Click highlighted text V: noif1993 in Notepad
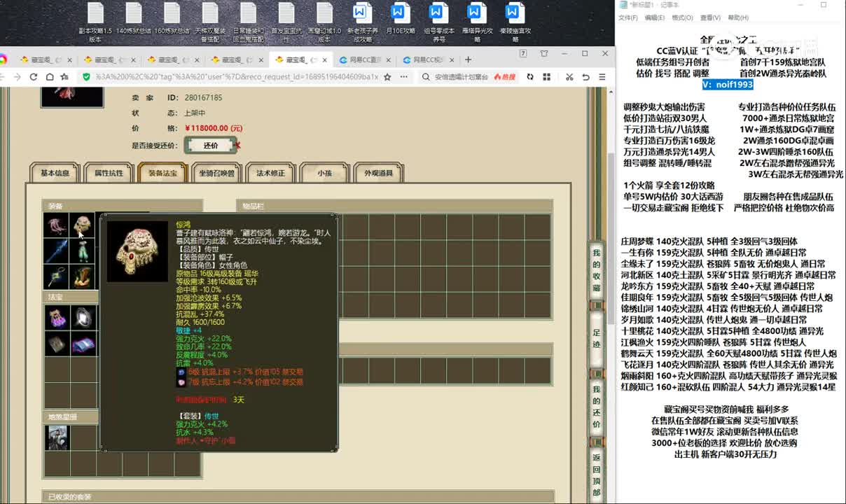Screen dimensions: 846x504 coord(728,85)
